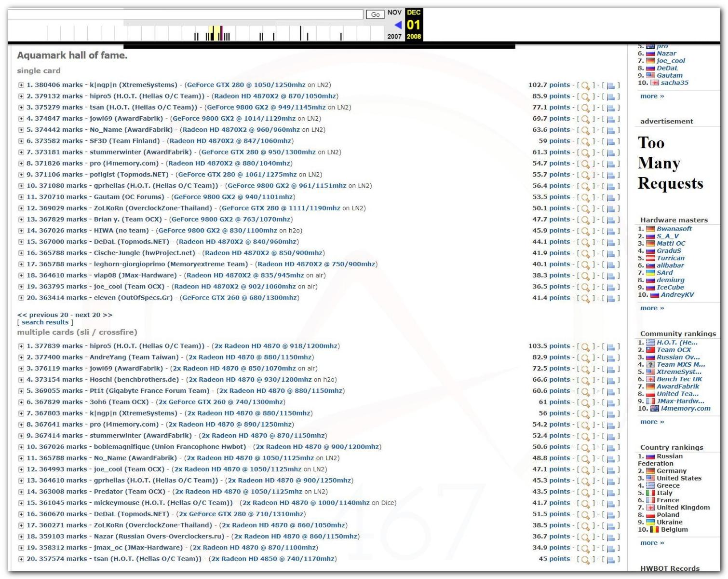Expand the first single card result by k|ngp|n
728x579 pixels.
click(x=21, y=85)
